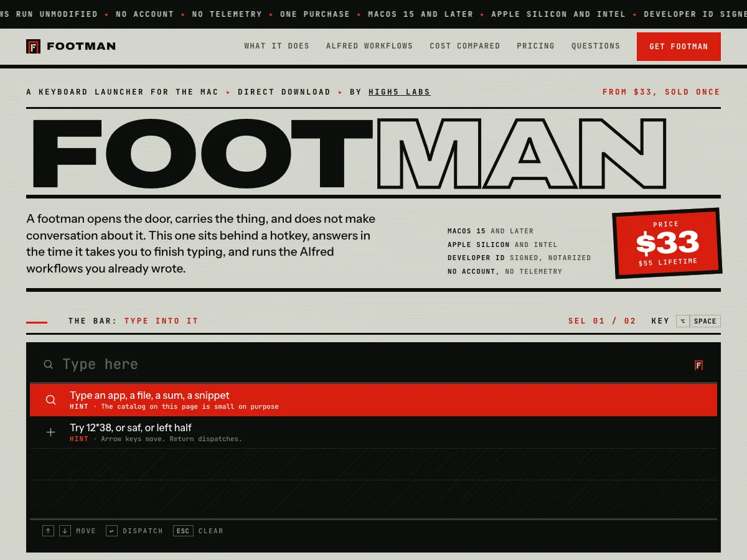Image resolution: width=747 pixels, height=560 pixels.
Task: Click the MOVE label in launcher footer
Action: pyautogui.click(x=86, y=531)
